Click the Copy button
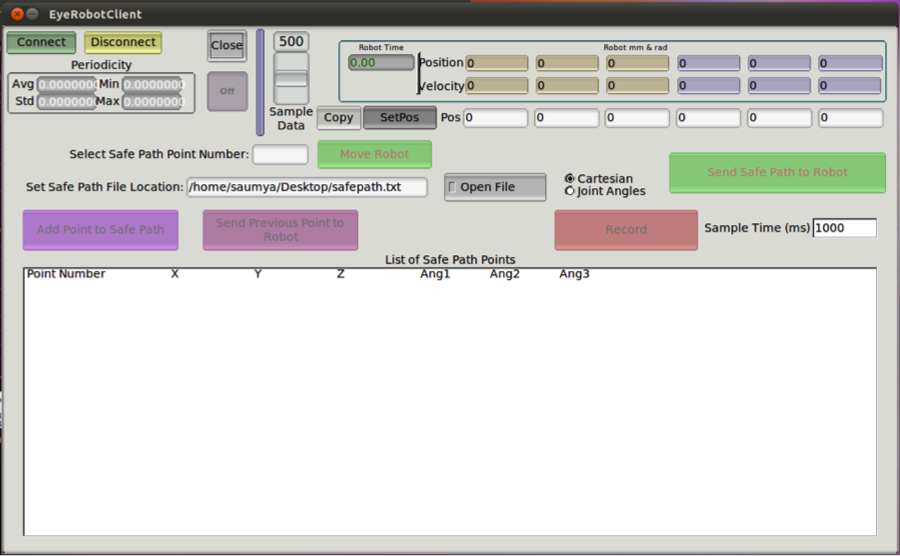This screenshot has width=900, height=556. coord(339,118)
